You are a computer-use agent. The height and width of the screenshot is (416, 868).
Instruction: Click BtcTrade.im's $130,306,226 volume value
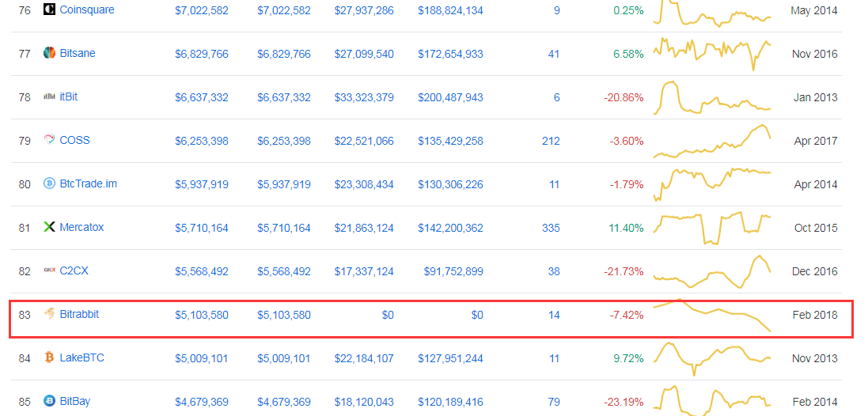point(450,184)
